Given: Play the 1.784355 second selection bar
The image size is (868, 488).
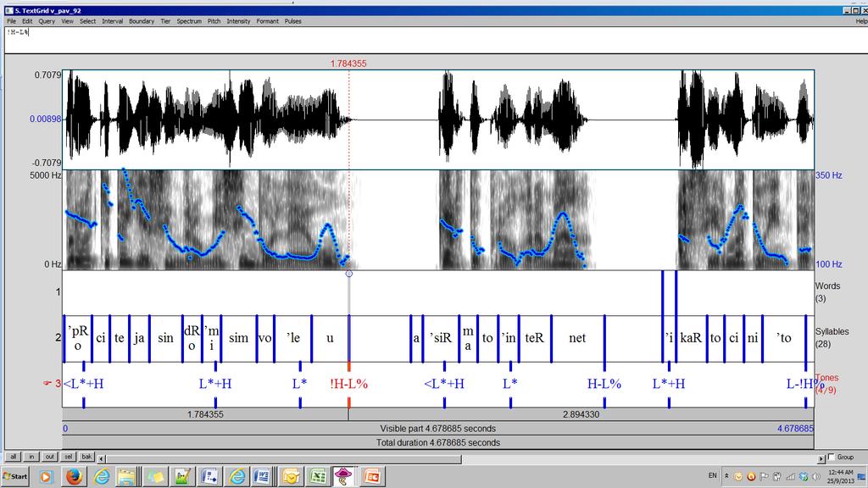Looking at the screenshot, I should pos(205,414).
